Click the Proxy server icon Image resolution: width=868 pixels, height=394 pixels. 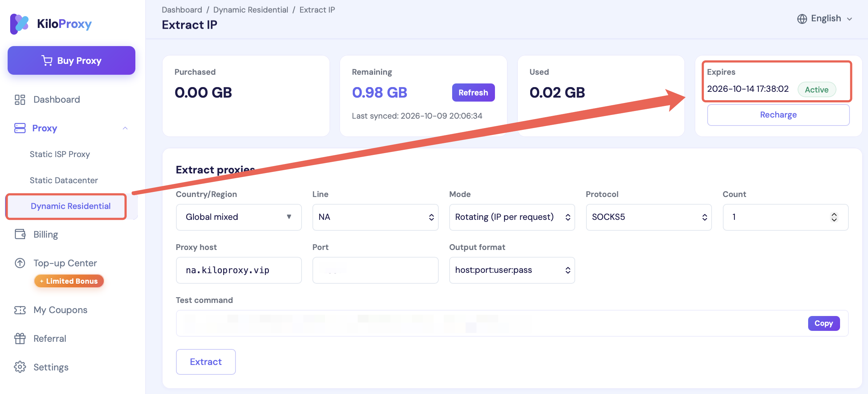[20, 128]
